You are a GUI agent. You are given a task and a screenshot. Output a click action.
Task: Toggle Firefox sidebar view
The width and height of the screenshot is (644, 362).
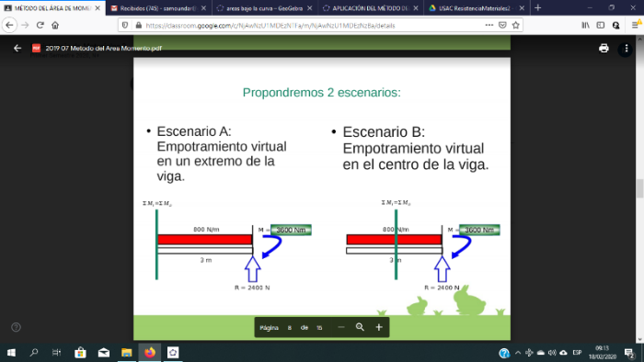[601, 26]
